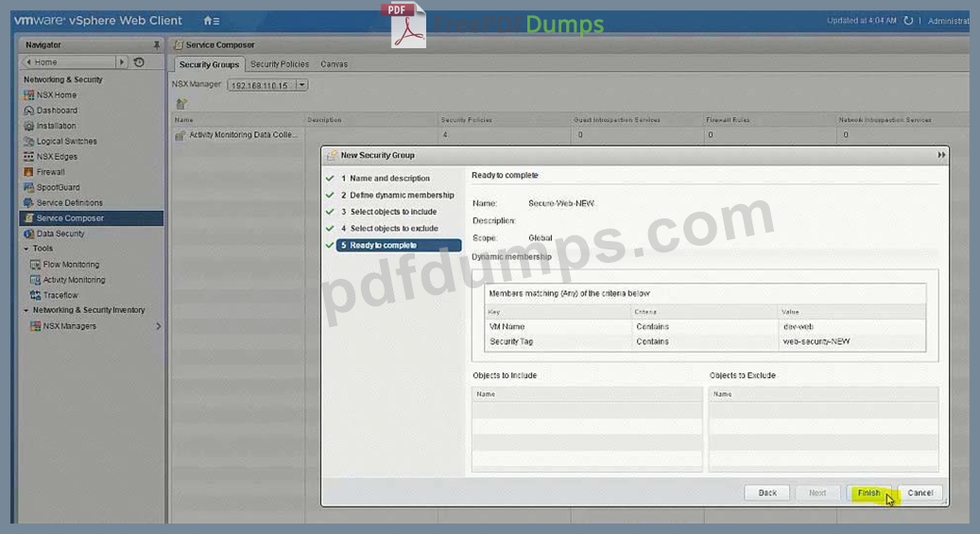Expand the New Security Group dialog arrows

pos(941,155)
